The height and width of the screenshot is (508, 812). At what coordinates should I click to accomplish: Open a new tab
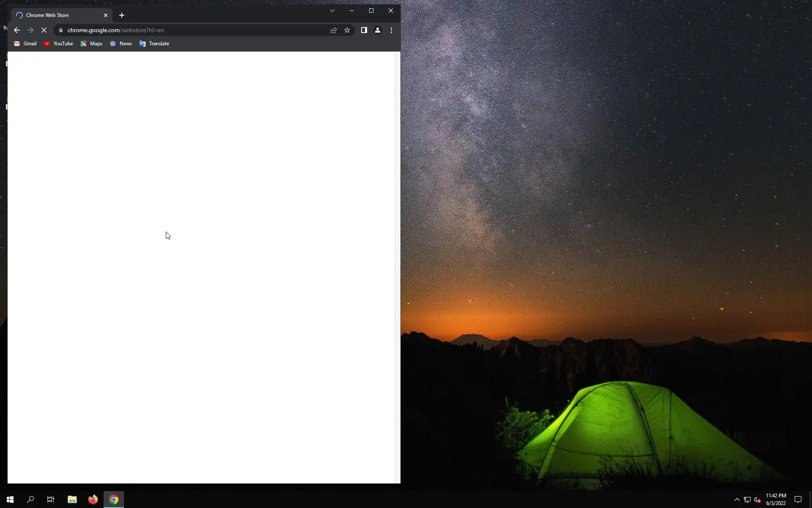[122, 15]
